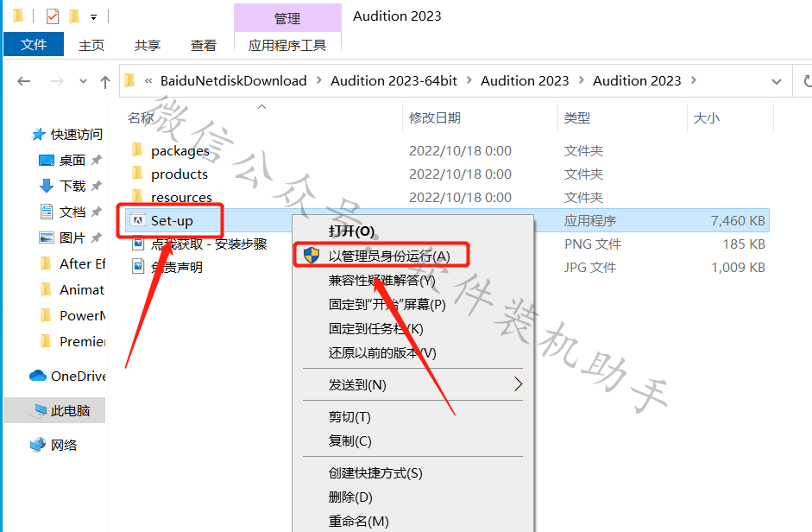Click the 185 KB size cell
This screenshot has width=812, height=532.
(744, 244)
